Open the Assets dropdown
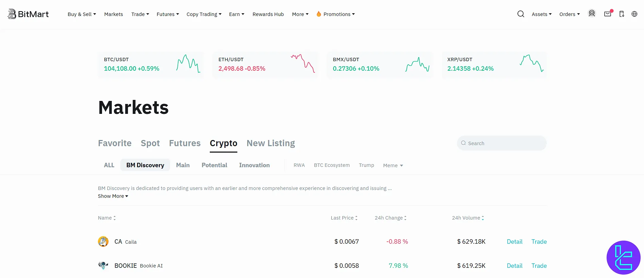This screenshot has height=278, width=644. [x=542, y=14]
